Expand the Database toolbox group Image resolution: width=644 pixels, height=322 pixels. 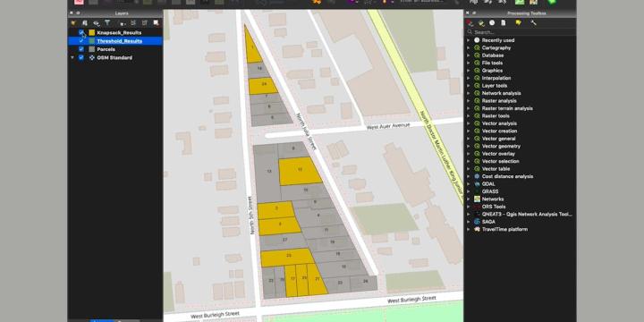pos(468,55)
